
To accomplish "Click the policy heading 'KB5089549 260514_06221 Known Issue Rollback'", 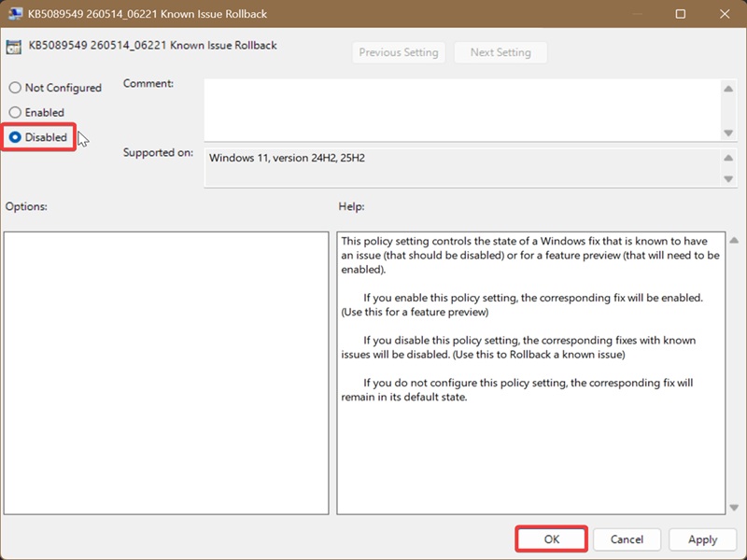I will 152,45.
